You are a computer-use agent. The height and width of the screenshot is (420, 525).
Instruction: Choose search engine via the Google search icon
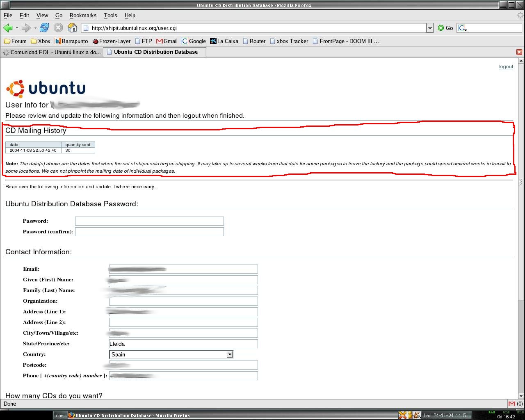point(463,28)
